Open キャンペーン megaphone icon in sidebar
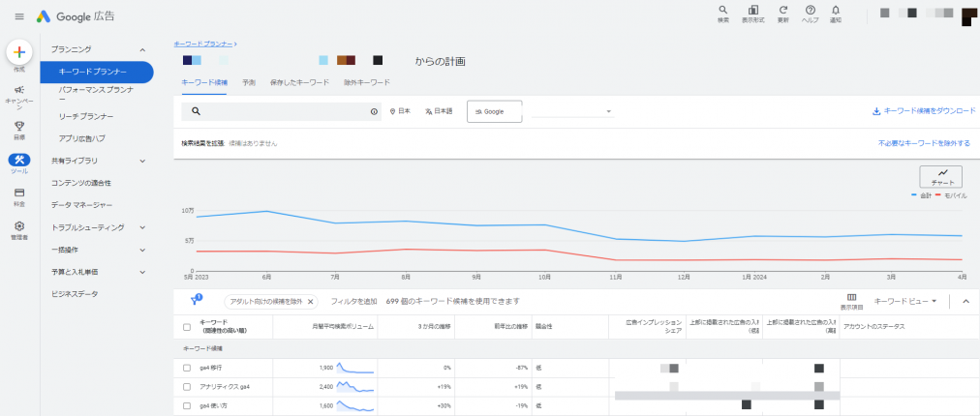 click(x=19, y=90)
